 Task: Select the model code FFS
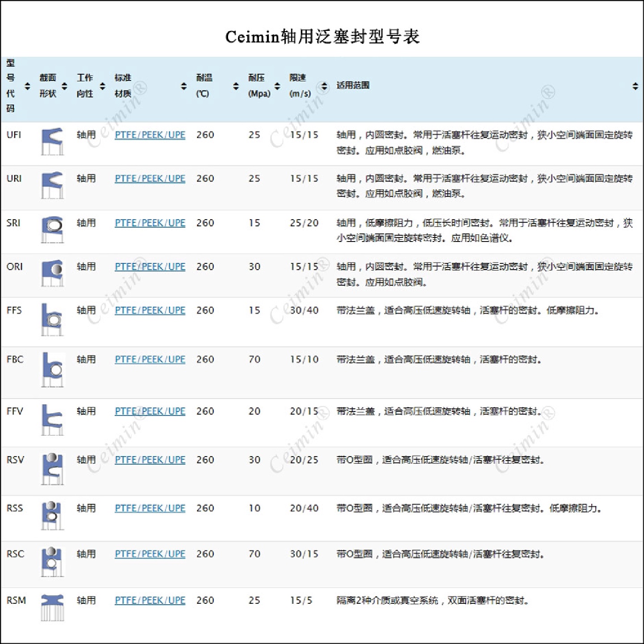pyautogui.click(x=14, y=310)
